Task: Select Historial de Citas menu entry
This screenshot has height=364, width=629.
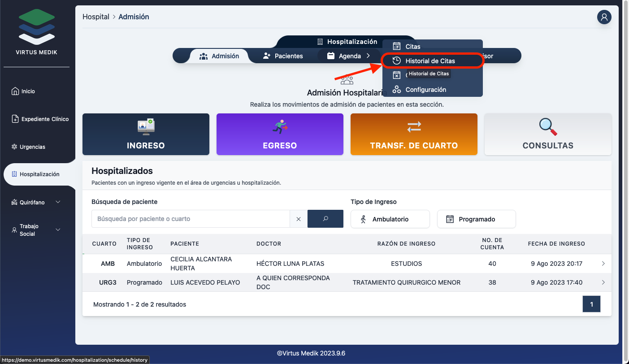Action: [x=430, y=61]
